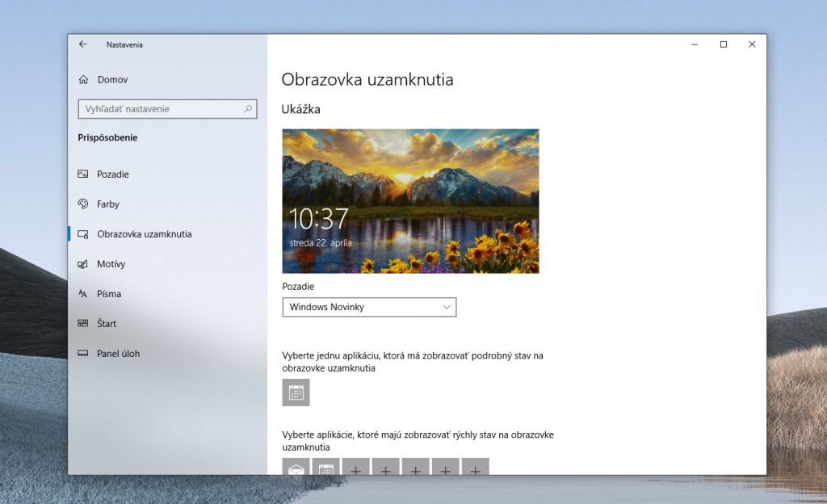Focus the Vyhľadať nastavenie search field

(167, 108)
